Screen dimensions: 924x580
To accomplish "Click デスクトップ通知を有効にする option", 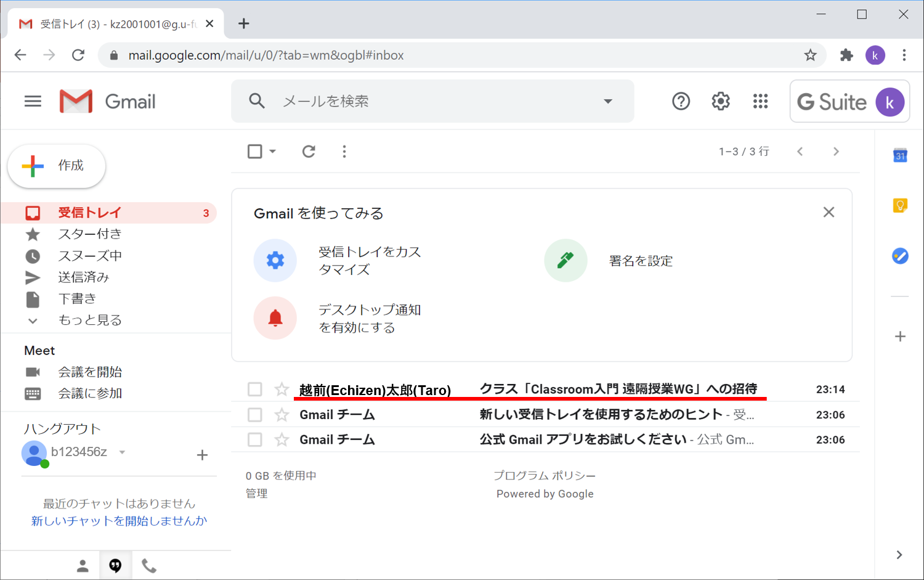I will pos(370,319).
